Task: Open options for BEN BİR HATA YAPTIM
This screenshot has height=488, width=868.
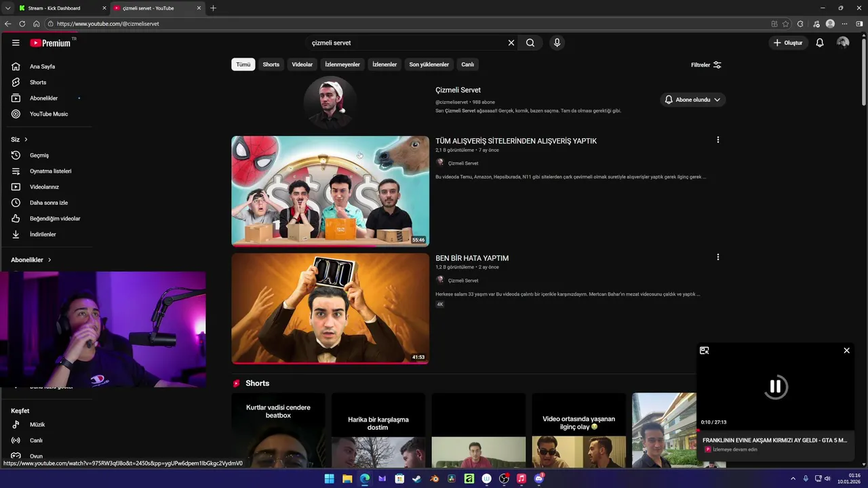Action: click(x=718, y=257)
